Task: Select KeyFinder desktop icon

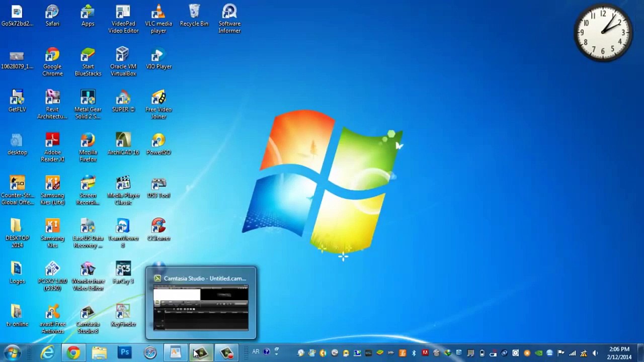Action: click(x=123, y=316)
